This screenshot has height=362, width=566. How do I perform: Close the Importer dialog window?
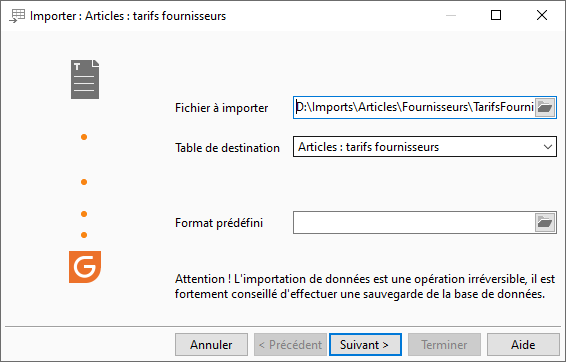(x=542, y=15)
